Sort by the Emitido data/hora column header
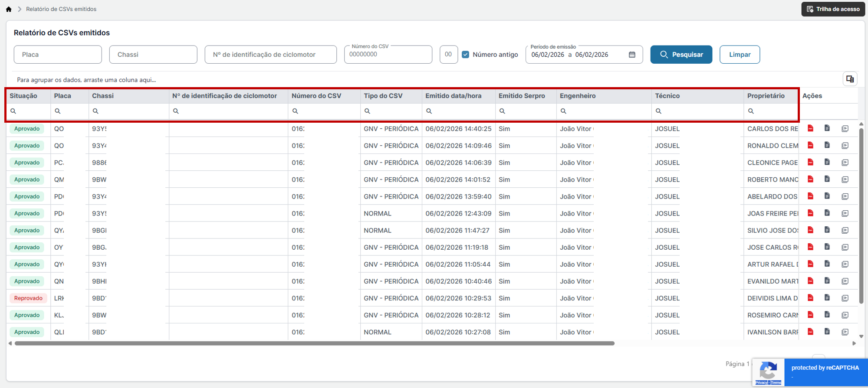 pyautogui.click(x=453, y=96)
